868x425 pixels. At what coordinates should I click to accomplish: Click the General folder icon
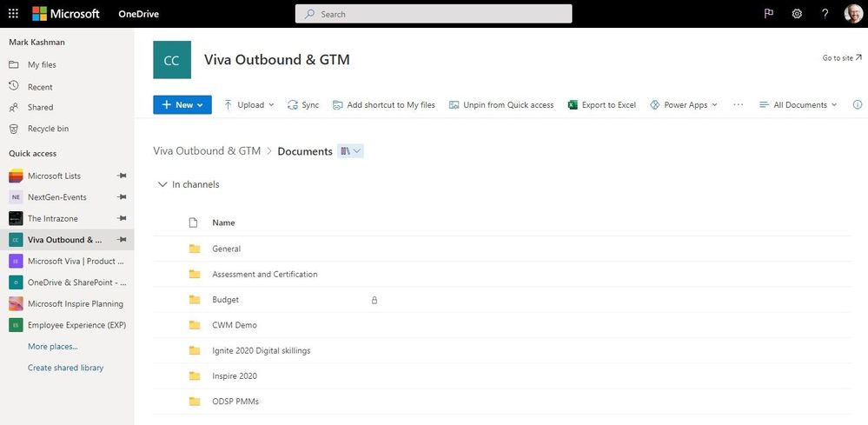[195, 249]
